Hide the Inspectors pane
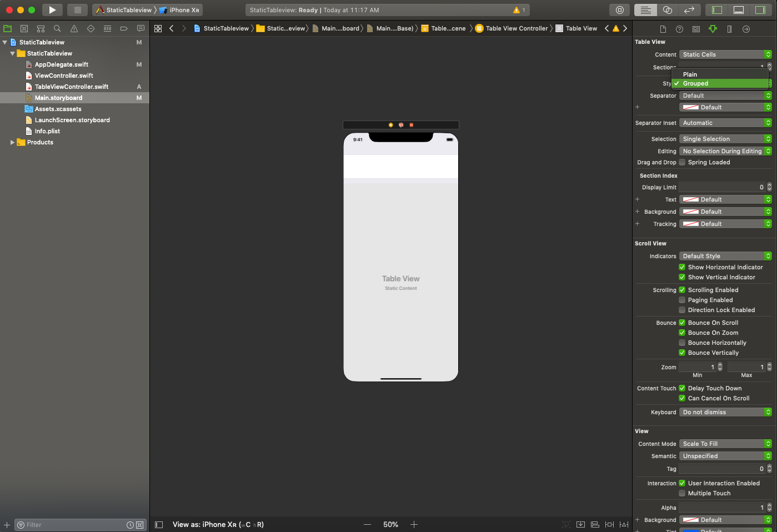The image size is (777, 532). [760, 10]
